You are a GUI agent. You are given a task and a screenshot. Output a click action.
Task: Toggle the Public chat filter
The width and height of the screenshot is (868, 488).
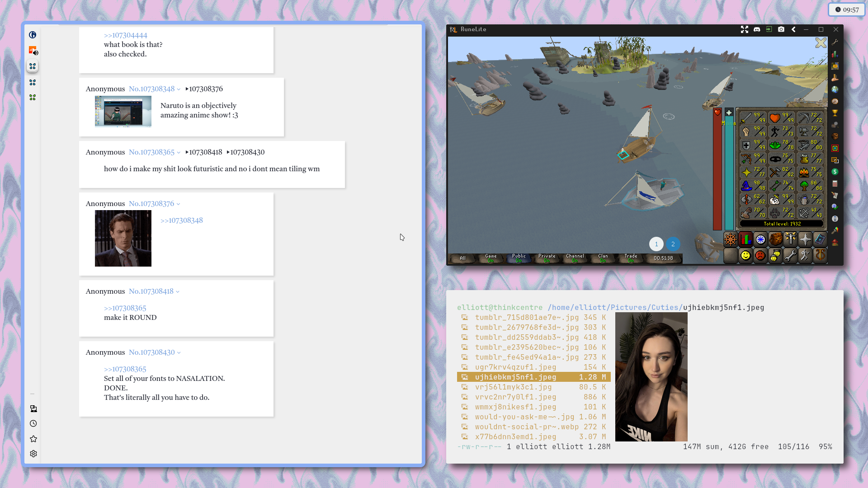pos(519,258)
